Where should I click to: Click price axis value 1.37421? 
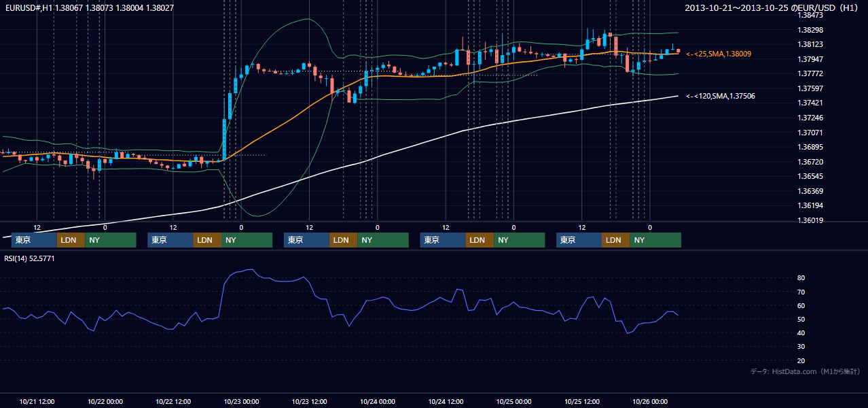pyautogui.click(x=810, y=103)
